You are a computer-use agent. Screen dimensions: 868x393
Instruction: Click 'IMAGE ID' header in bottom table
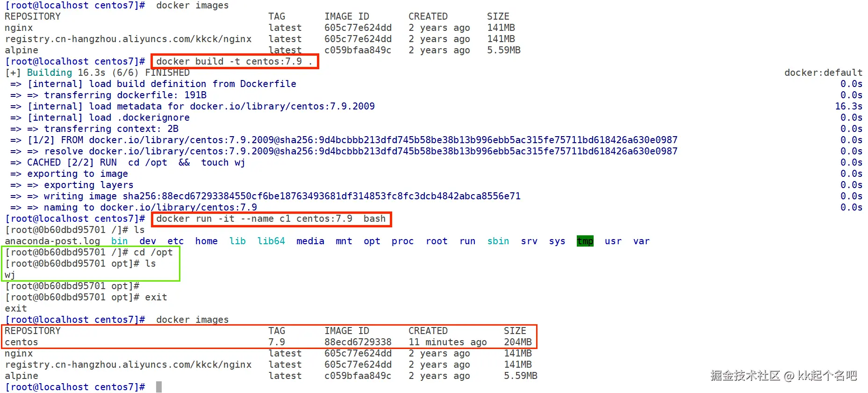(347, 331)
